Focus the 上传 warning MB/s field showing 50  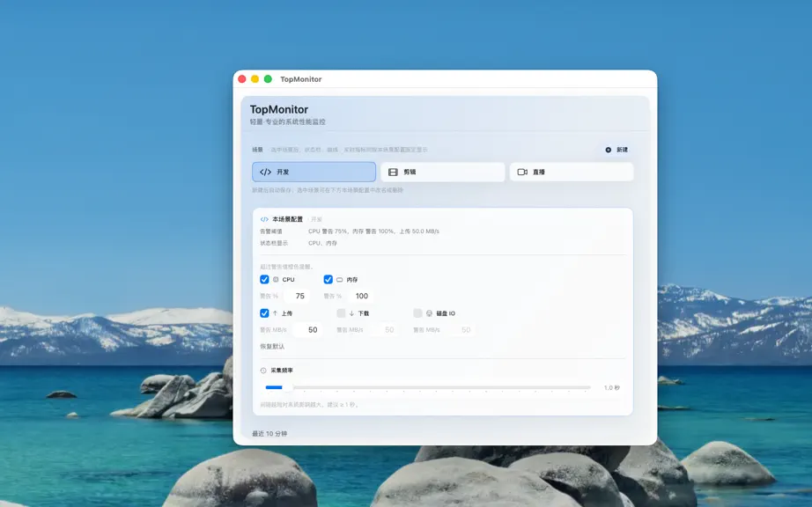pyautogui.click(x=307, y=329)
